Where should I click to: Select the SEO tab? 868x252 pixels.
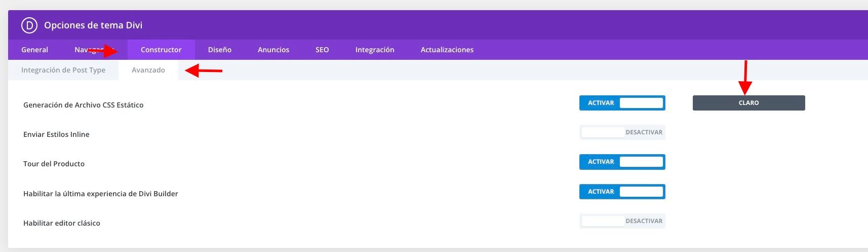(322, 50)
